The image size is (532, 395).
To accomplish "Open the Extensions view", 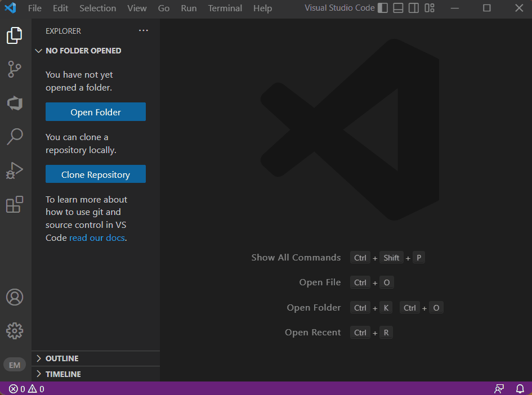I will [x=15, y=204].
